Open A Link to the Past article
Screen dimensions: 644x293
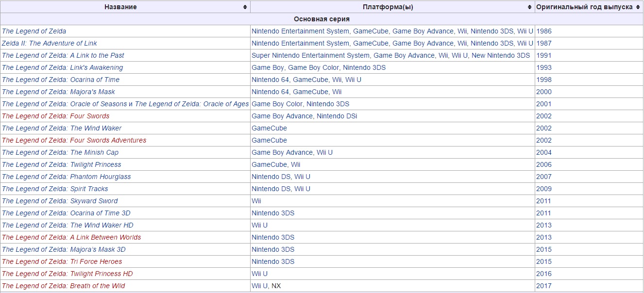point(63,55)
